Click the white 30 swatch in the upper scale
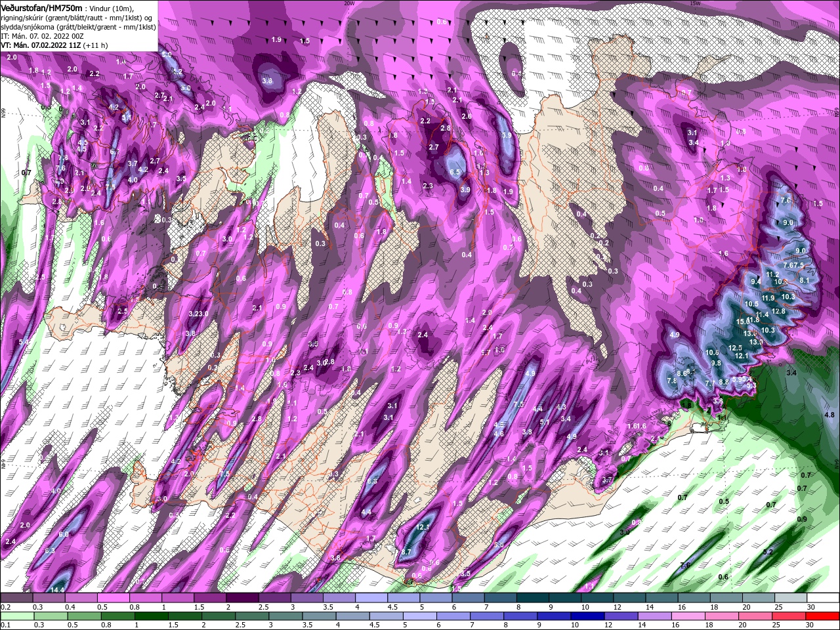Image resolution: width=840 pixels, height=630 pixels. [823, 598]
